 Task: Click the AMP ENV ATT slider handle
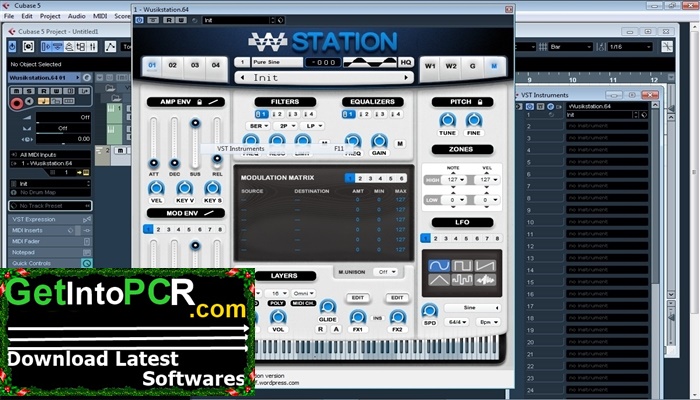click(x=154, y=163)
